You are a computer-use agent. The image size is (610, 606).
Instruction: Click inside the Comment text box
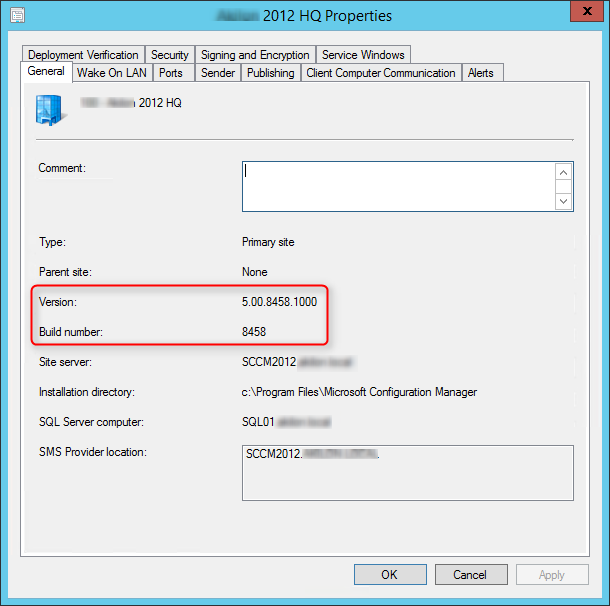click(399, 187)
